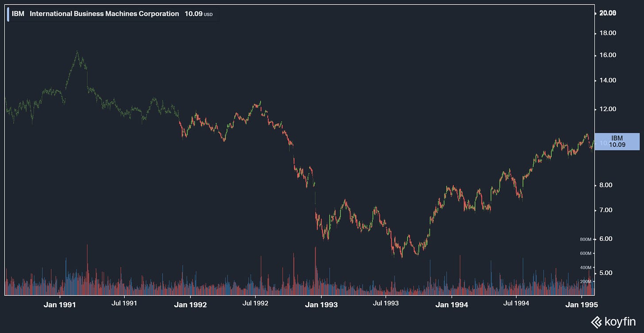Click the Jan 1992 date axis label
This screenshot has width=644, height=333.
(x=190, y=305)
